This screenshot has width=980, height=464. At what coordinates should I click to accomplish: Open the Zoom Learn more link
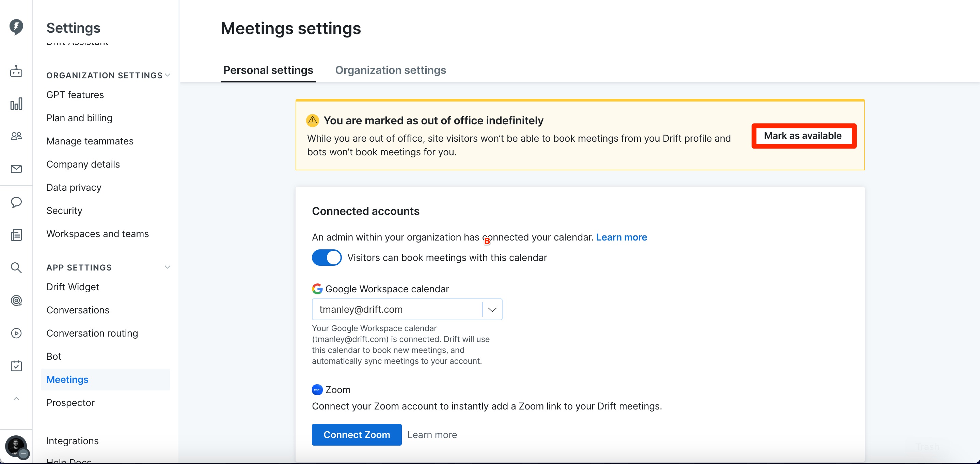pyautogui.click(x=432, y=435)
